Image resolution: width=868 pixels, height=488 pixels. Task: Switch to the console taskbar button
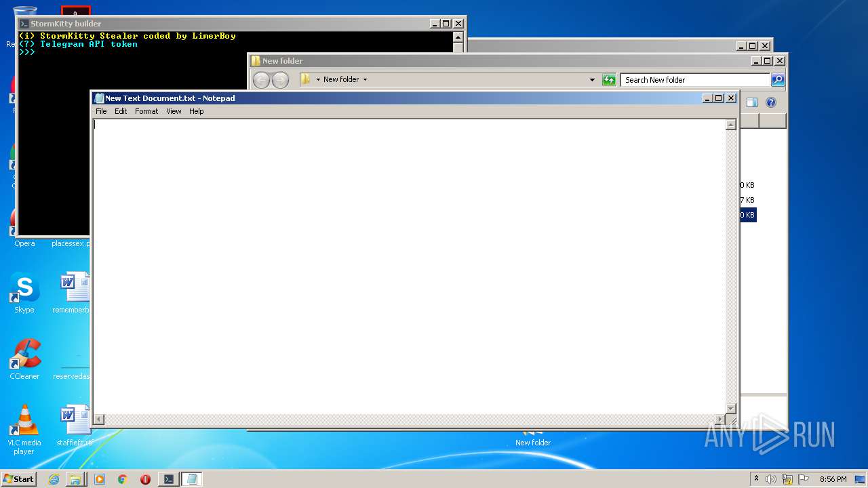click(168, 479)
